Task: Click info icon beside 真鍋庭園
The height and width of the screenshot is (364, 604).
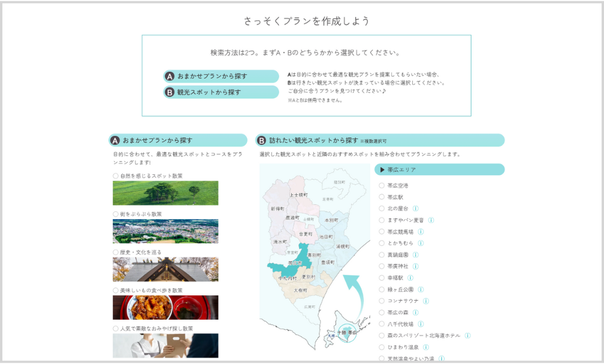Action: [415, 254]
